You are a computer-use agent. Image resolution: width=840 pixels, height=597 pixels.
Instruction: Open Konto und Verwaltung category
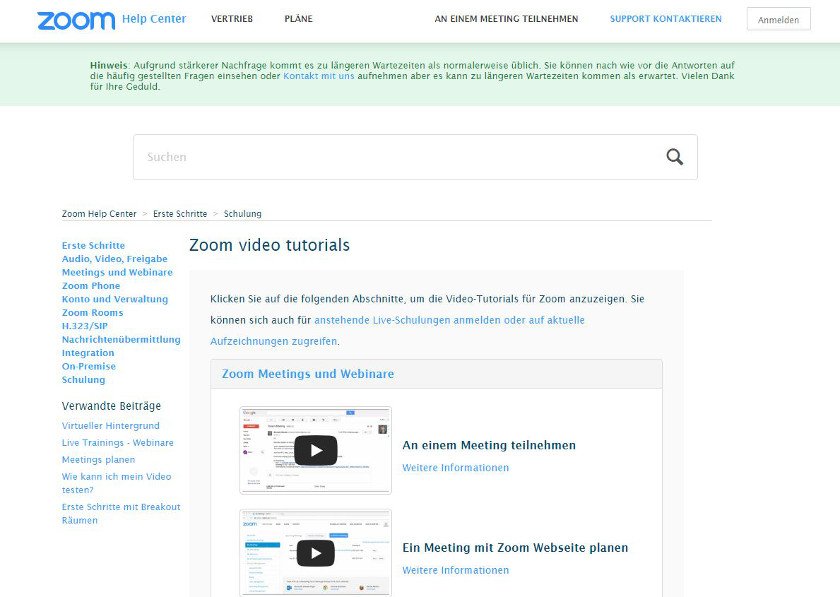click(x=115, y=299)
